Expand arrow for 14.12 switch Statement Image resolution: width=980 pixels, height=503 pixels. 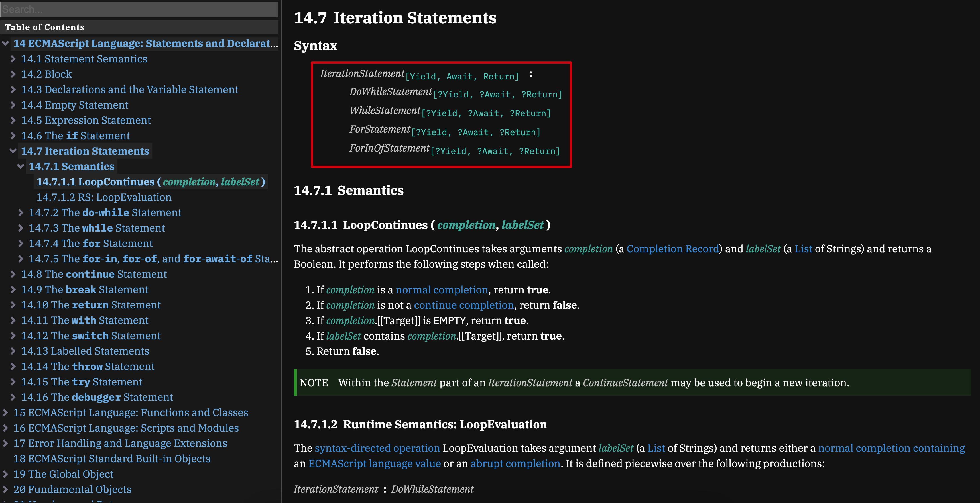click(13, 335)
